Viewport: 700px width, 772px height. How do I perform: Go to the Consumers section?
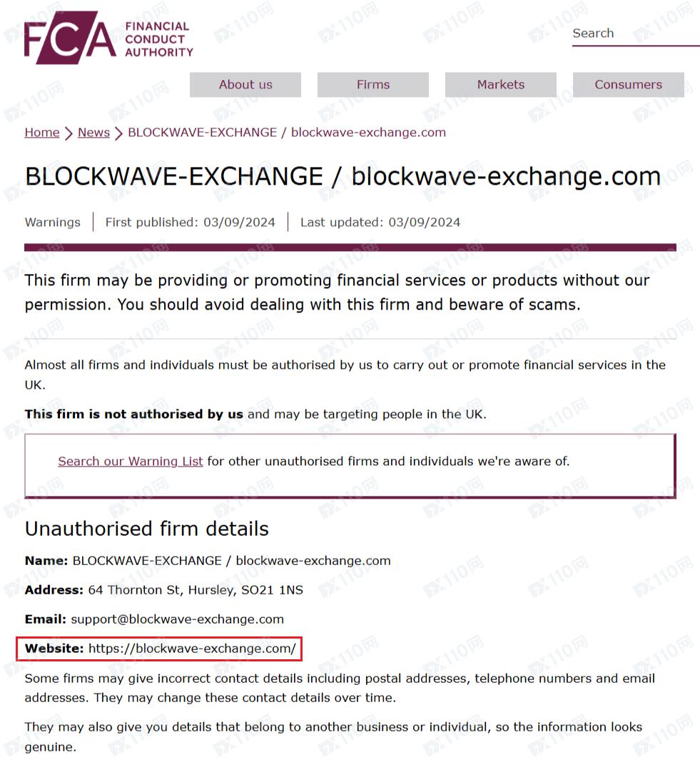pyautogui.click(x=628, y=84)
